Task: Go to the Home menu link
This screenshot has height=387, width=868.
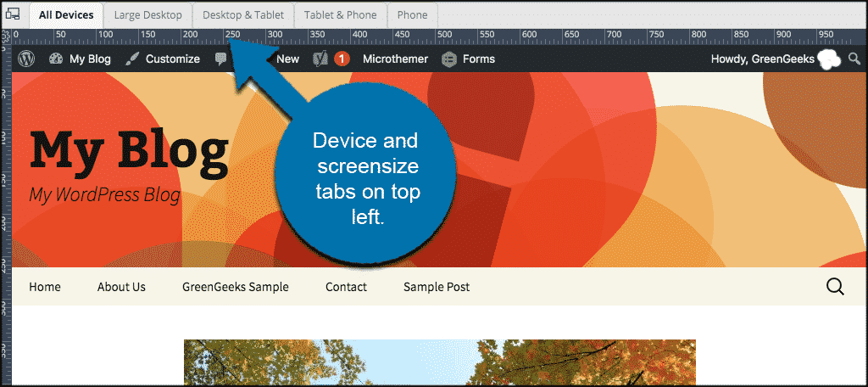Action: pyautogui.click(x=45, y=287)
